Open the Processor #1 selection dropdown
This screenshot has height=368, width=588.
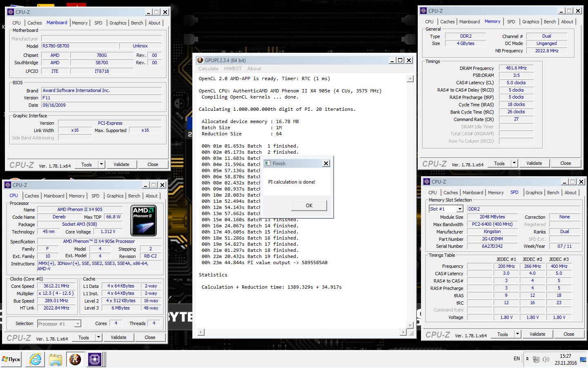(x=78, y=323)
